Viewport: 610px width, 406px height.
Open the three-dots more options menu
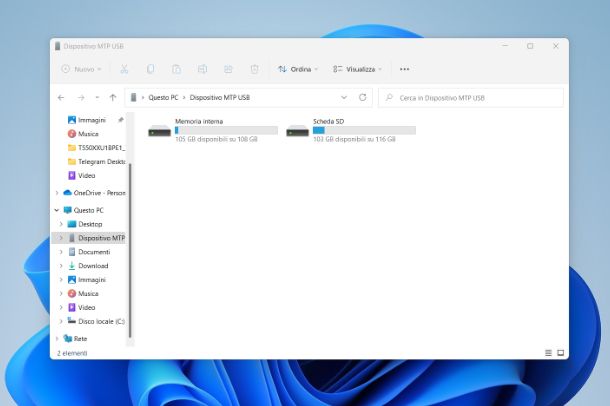click(x=405, y=69)
